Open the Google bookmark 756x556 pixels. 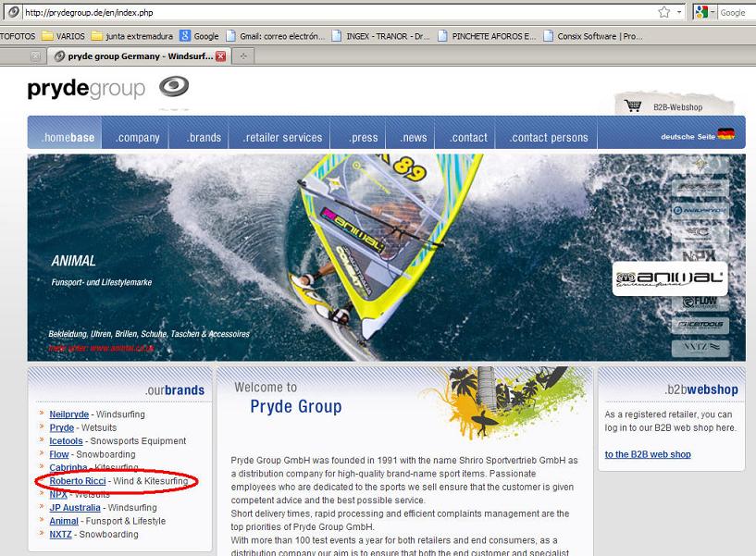tap(199, 36)
